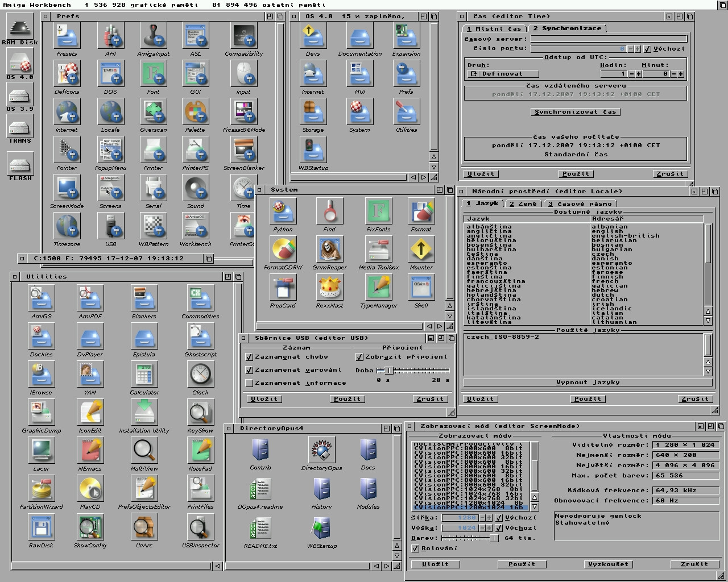Click the Barev color depth slider

tap(470, 538)
